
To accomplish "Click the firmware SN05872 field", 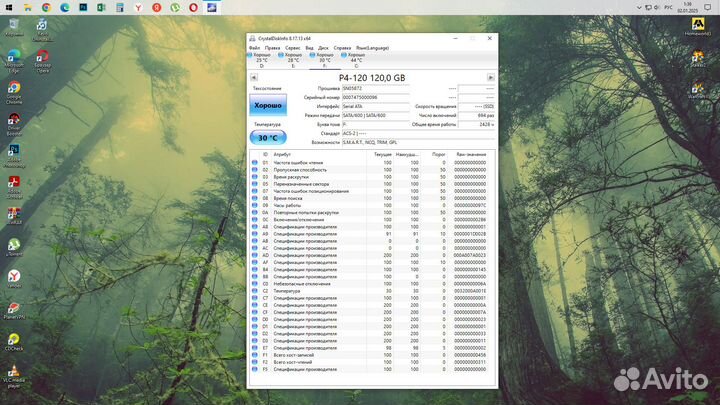I will pos(376,88).
